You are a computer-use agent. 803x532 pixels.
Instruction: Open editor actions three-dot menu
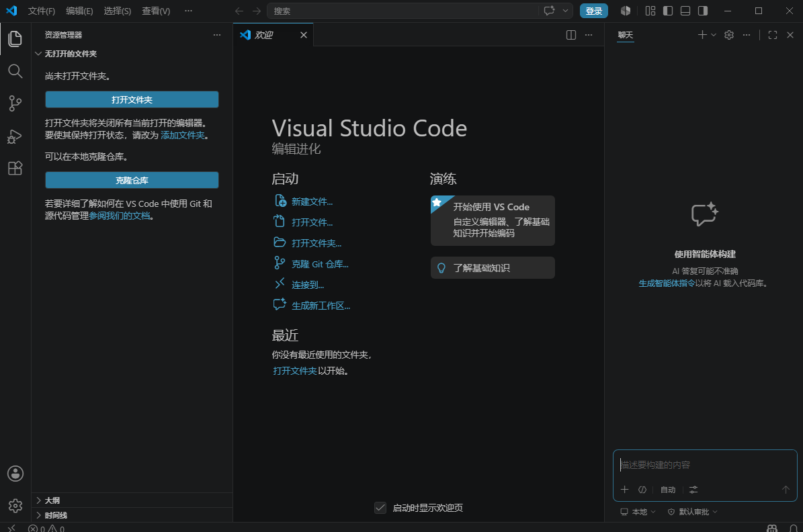click(589, 35)
